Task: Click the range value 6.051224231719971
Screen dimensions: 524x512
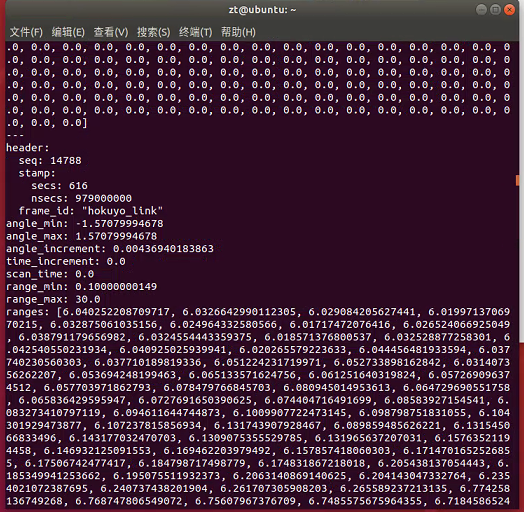Action: pyautogui.click(x=267, y=363)
